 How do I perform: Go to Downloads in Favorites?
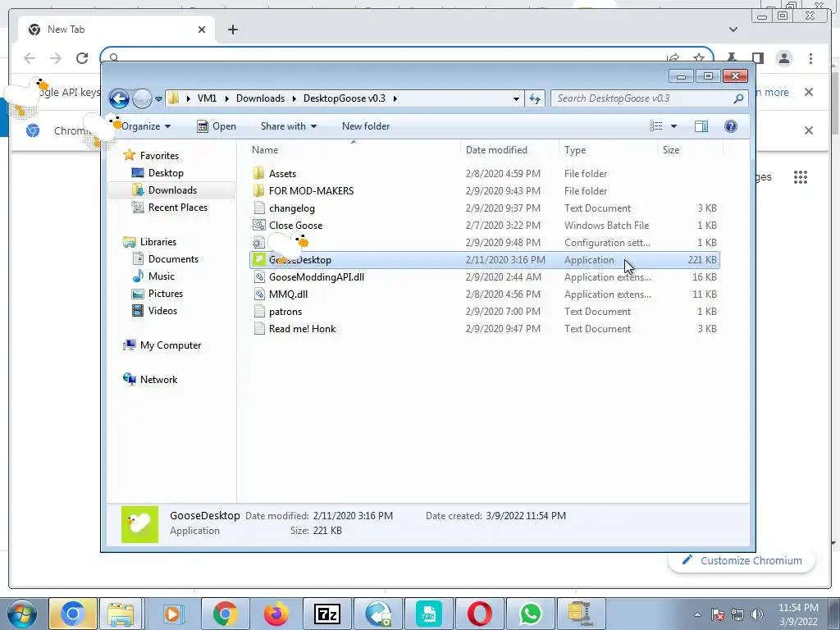point(172,190)
